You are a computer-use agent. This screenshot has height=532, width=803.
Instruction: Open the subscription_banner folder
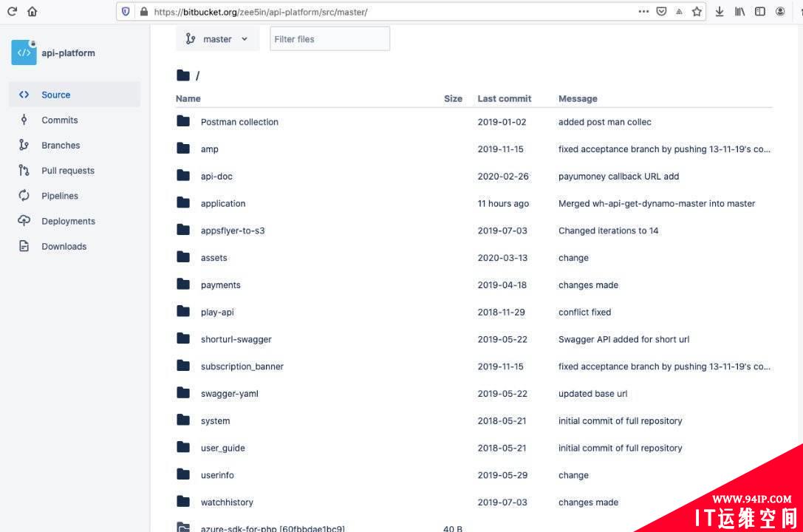coord(242,366)
